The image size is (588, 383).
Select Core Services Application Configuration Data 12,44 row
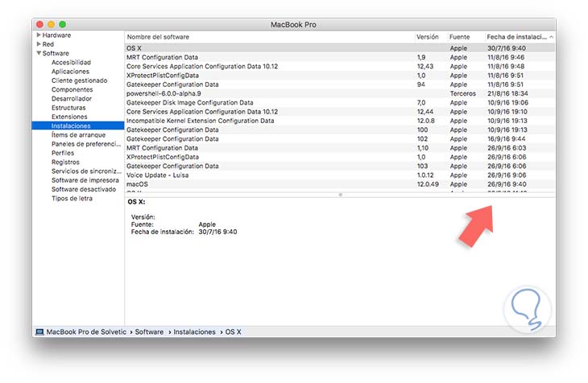[340, 111]
